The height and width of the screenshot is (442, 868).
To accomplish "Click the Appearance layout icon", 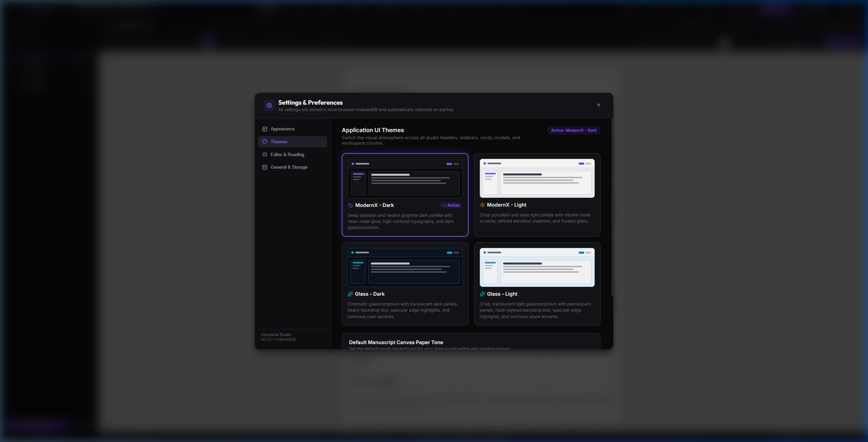I will (265, 129).
